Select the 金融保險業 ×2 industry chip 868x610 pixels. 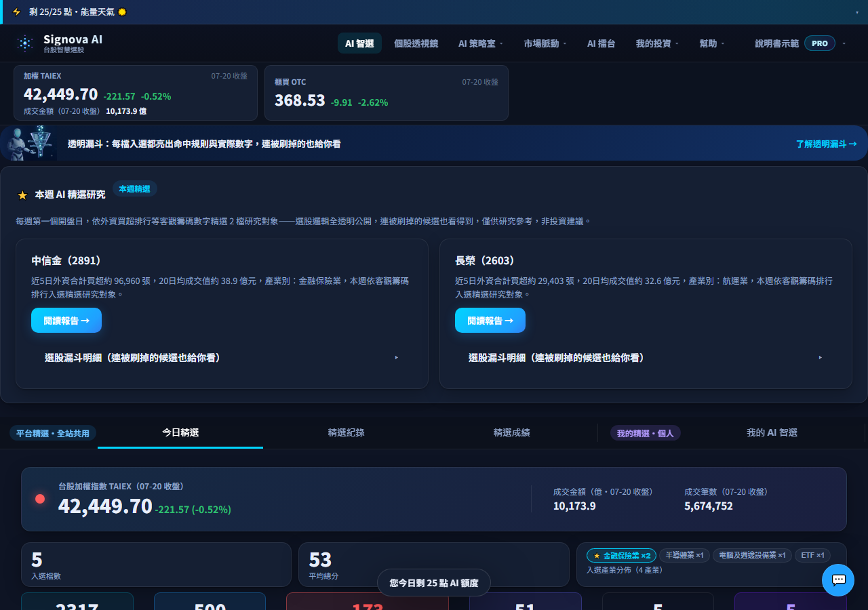pyautogui.click(x=621, y=556)
